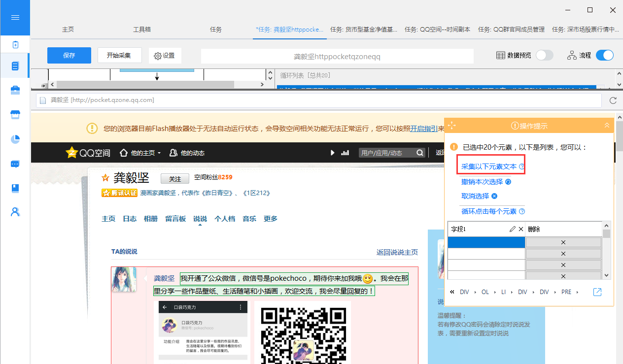The width and height of the screenshot is (623, 364).
Task: Click the move handle icon on the 操作提示 panel
Action: pyautogui.click(x=452, y=126)
